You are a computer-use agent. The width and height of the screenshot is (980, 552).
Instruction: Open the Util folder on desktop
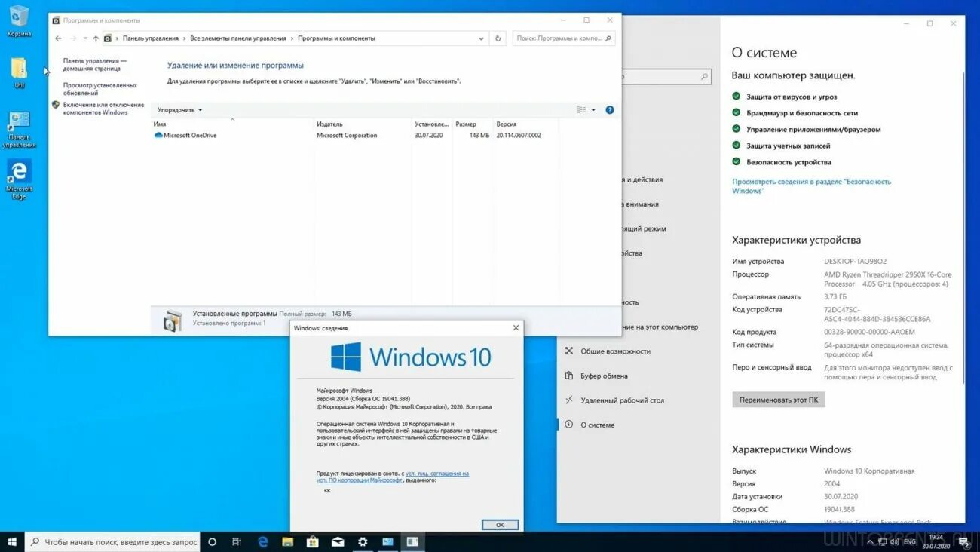19,72
